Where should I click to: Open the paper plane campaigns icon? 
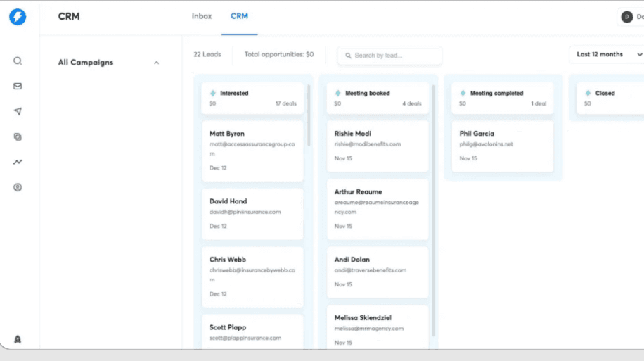pos(18,111)
